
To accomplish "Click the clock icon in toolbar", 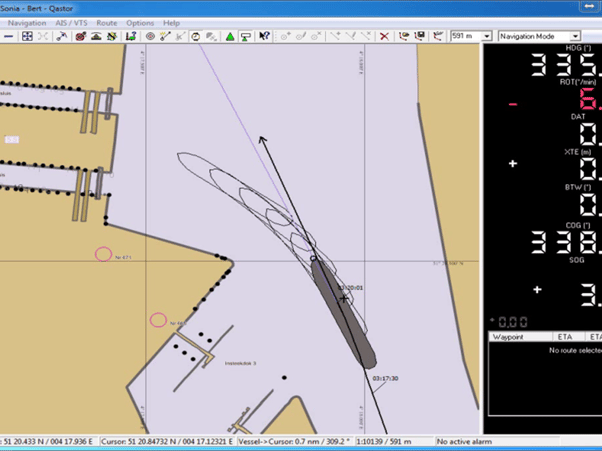I will (196, 37).
